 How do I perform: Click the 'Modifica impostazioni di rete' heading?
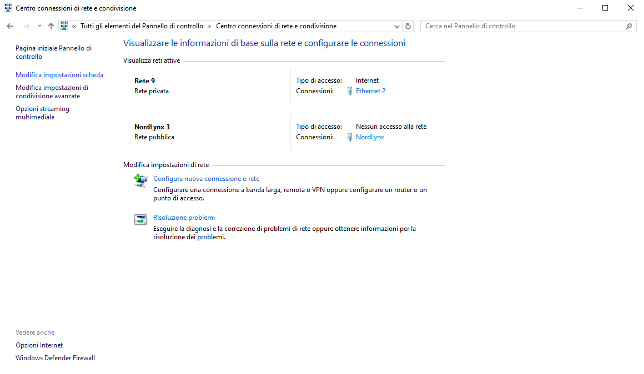coord(166,165)
